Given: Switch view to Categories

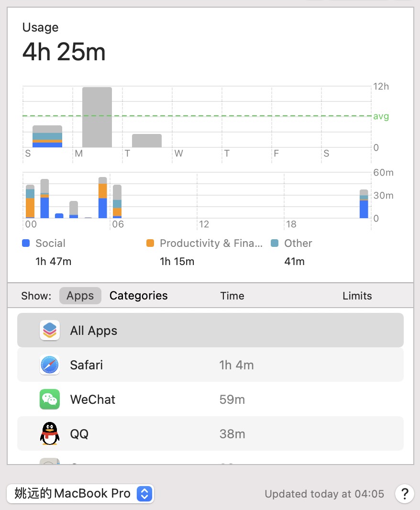Looking at the screenshot, I should click(x=138, y=296).
